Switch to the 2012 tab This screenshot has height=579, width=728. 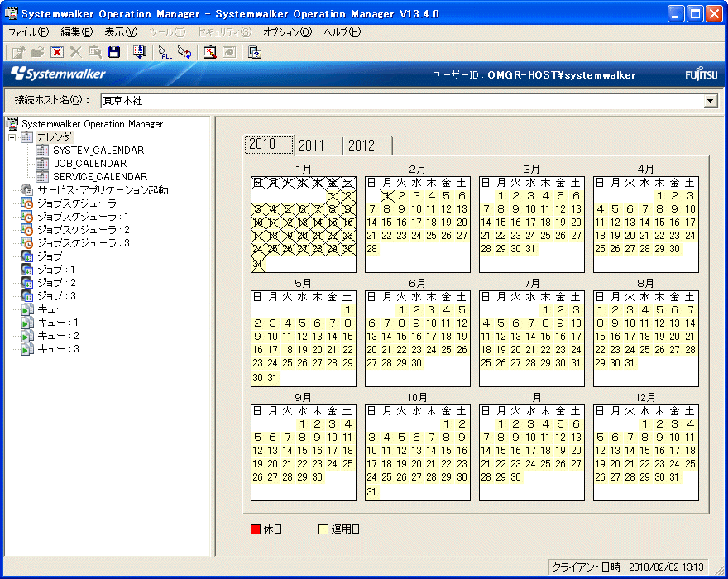[x=367, y=146]
